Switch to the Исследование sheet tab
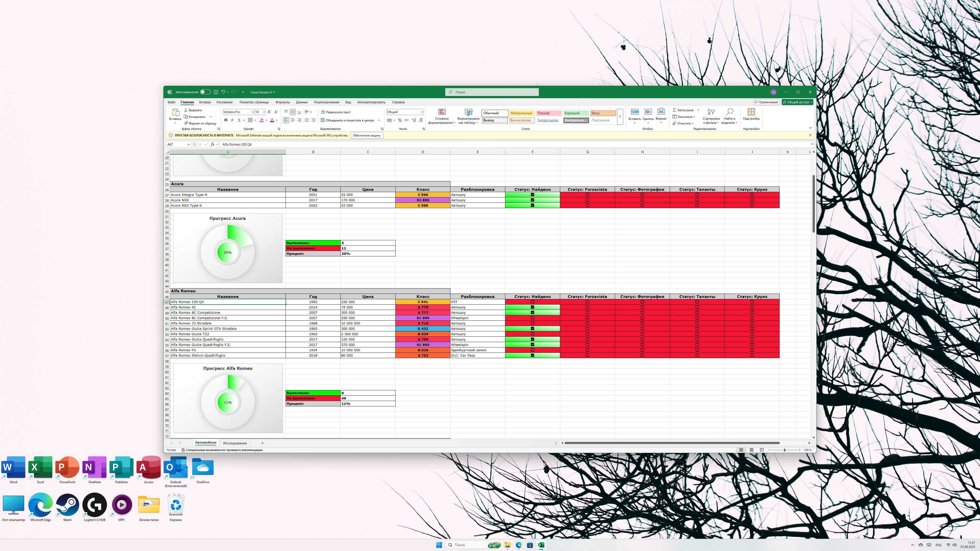 point(235,443)
